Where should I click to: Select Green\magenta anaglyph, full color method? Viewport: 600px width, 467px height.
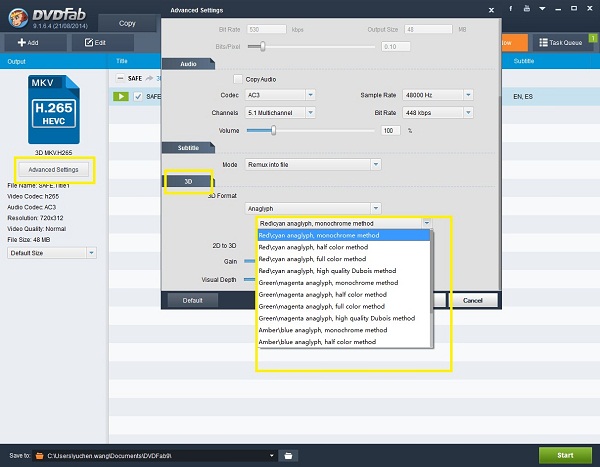tap(344, 307)
